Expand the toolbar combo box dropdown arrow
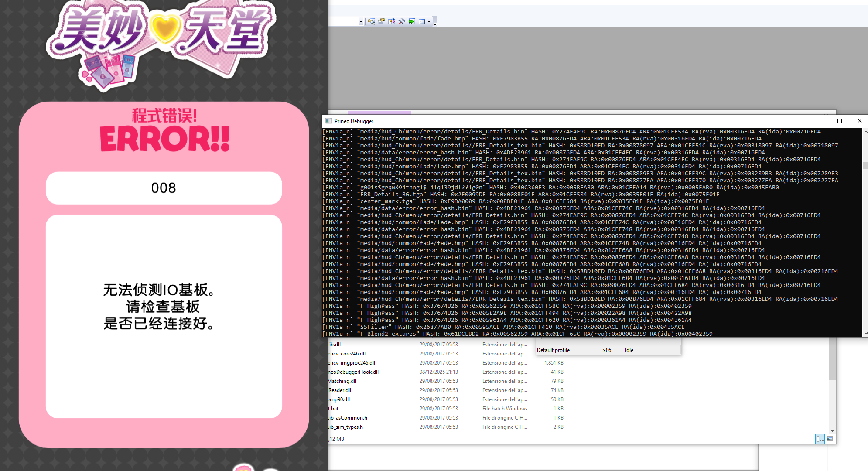Viewport: 868px width, 471px height. [x=361, y=22]
